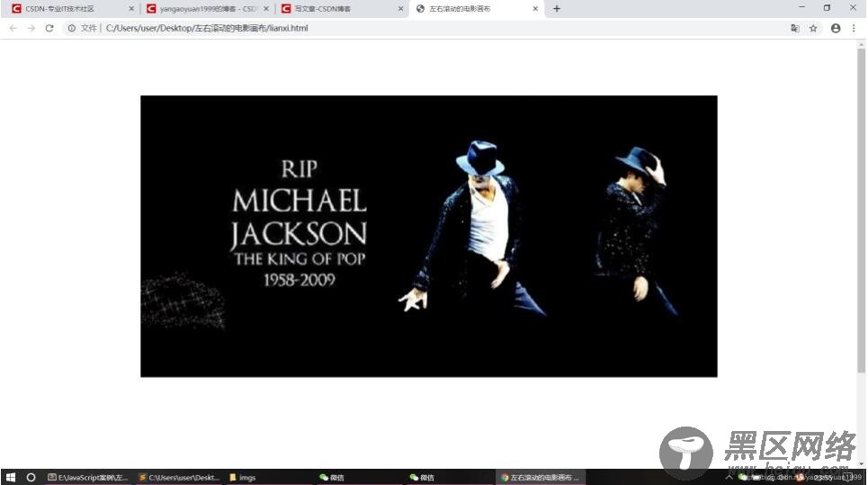Go back to the previous page
The width and height of the screenshot is (868, 485).
coord(13,28)
